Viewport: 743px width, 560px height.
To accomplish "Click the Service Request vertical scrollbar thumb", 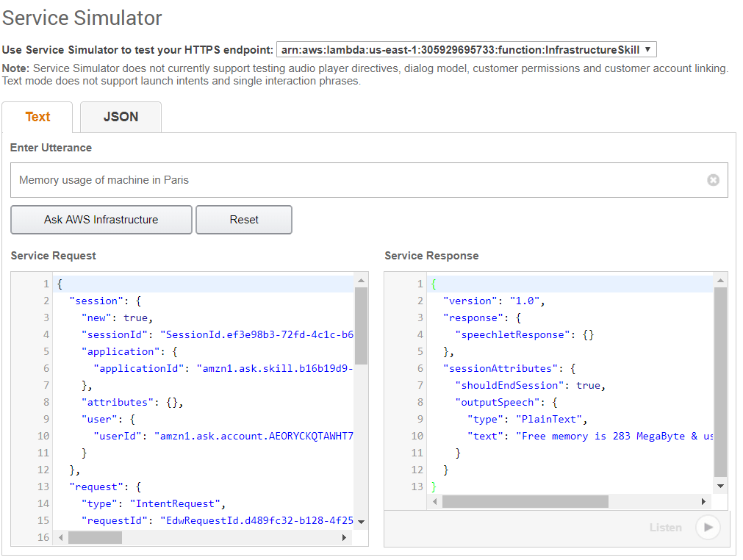I will [361, 326].
